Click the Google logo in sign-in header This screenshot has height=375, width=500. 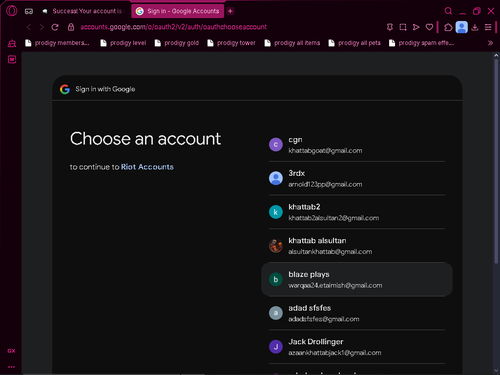click(65, 89)
